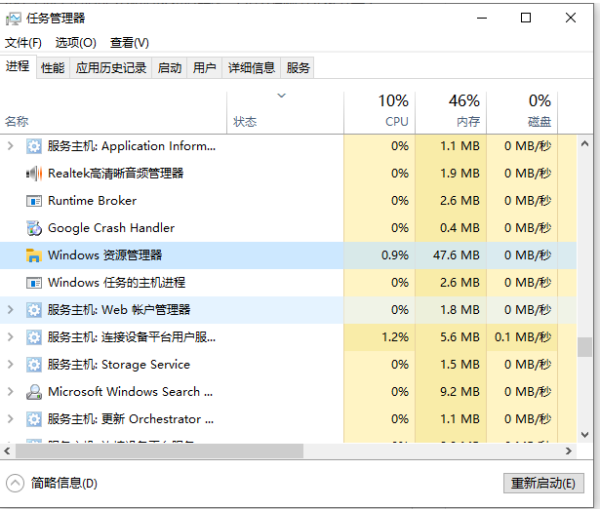This screenshot has width=600, height=509.
Task: Click the column sort chevron above 状态
Action: coord(282,96)
